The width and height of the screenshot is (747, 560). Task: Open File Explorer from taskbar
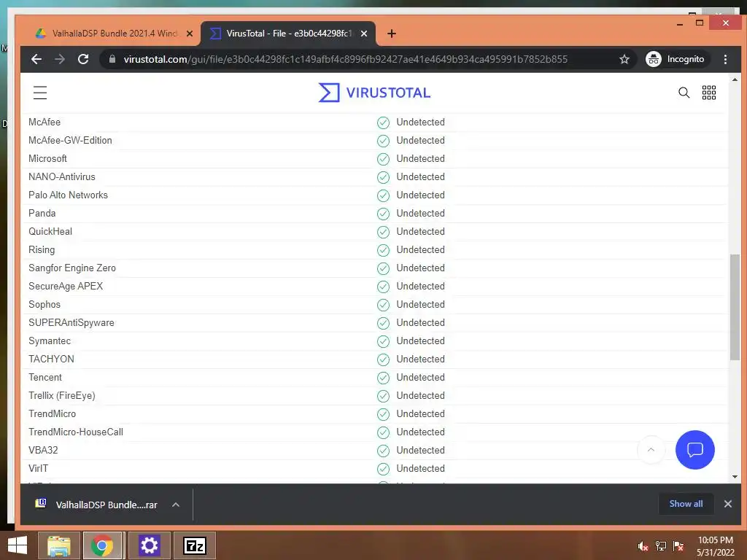click(59, 545)
